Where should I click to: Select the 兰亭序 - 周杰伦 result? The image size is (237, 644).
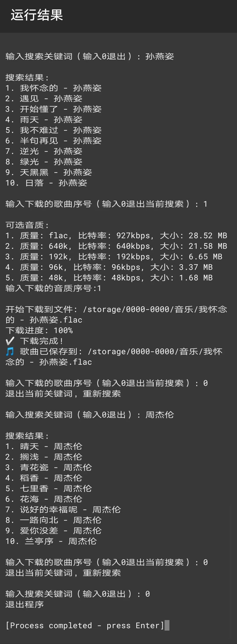pyautogui.click(x=51, y=541)
